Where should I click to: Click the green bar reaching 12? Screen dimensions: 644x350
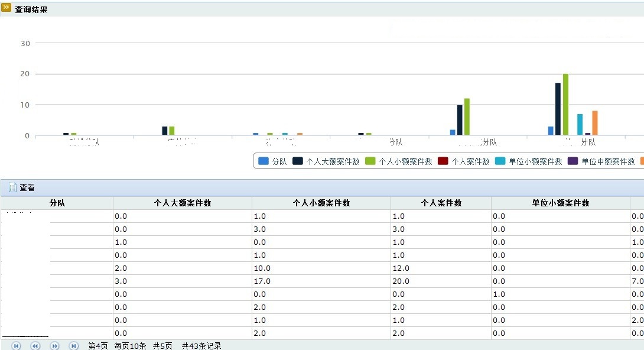(x=467, y=116)
